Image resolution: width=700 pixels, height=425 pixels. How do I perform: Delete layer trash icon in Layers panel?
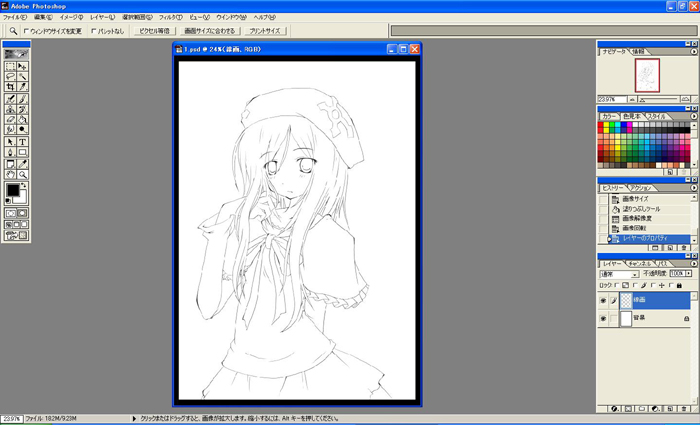[684, 408]
